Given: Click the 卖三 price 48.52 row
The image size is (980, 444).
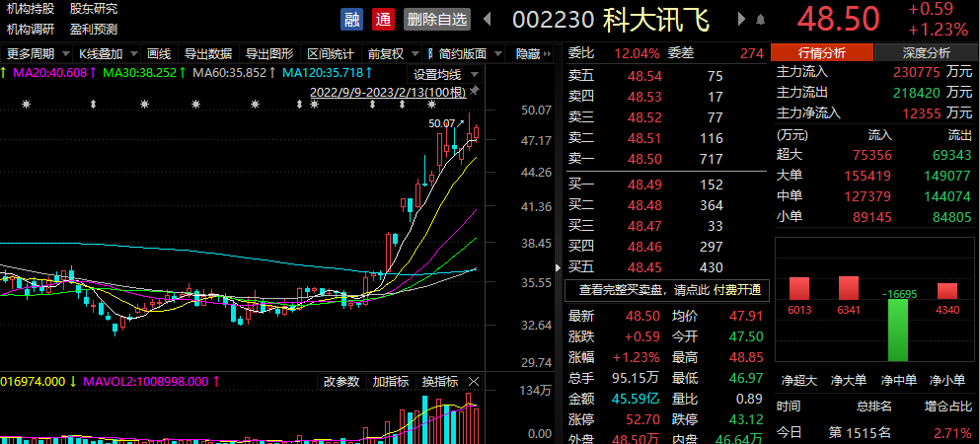Looking at the screenshot, I should [665, 118].
